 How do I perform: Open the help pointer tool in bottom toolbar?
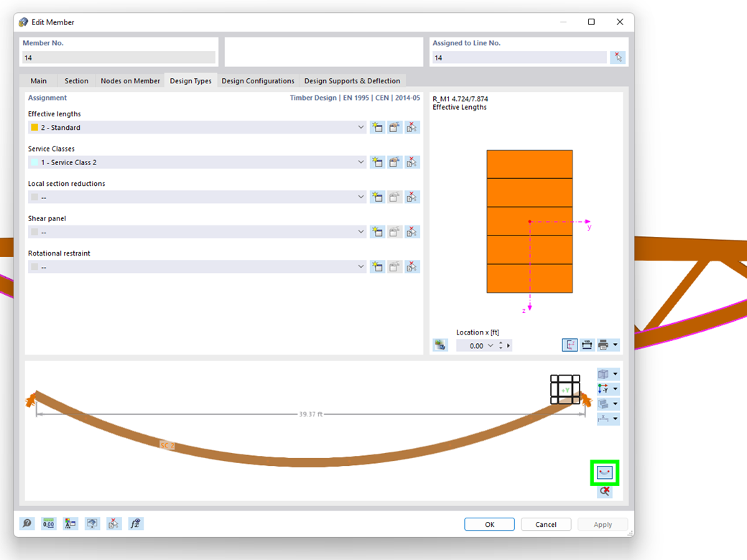[x=27, y=523]
